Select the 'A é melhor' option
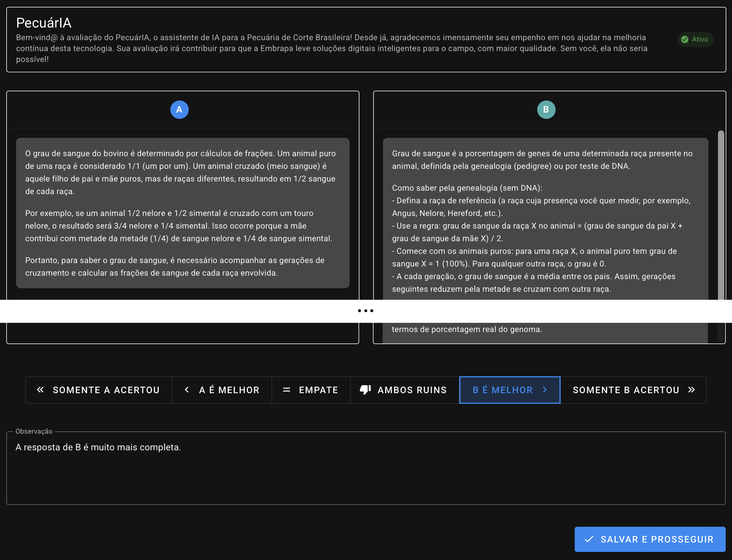 point(222,390)
